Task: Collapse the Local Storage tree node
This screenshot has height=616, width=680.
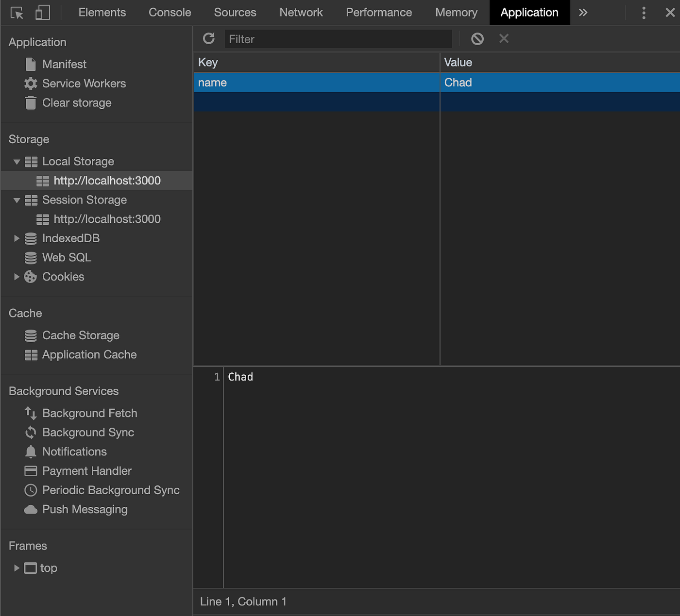Action: [x=17, y=162]
